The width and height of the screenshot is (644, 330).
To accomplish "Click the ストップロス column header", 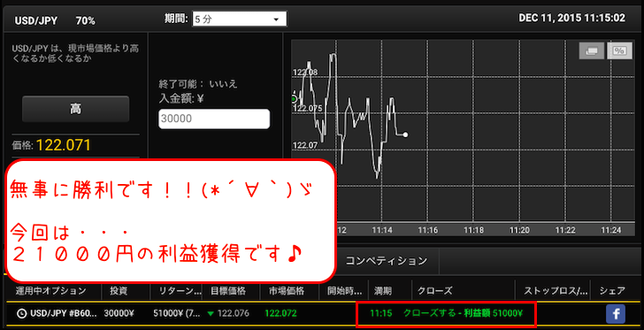I will [556, 291].
